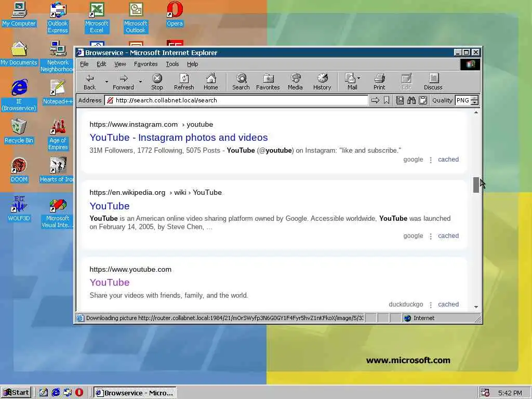Open the Help menu
Image resolution: width=532 pixels, height=399 pixels.
coord(192,64)
